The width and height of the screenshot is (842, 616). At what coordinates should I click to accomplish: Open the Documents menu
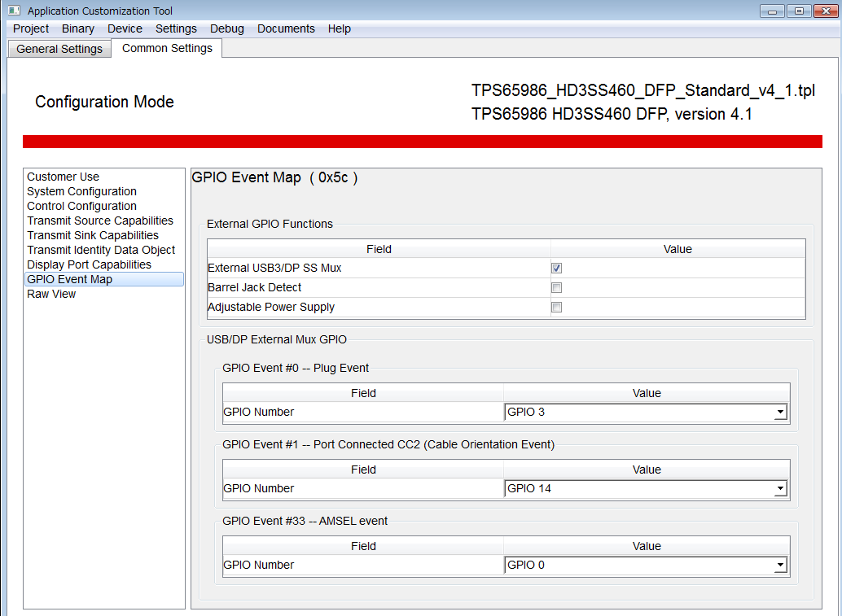286,29
